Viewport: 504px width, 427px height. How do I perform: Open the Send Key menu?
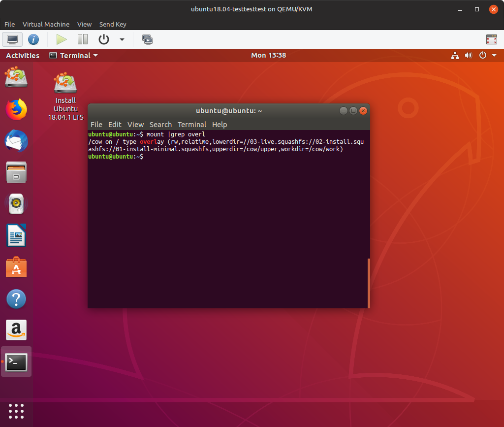click(x=113, y=24)
